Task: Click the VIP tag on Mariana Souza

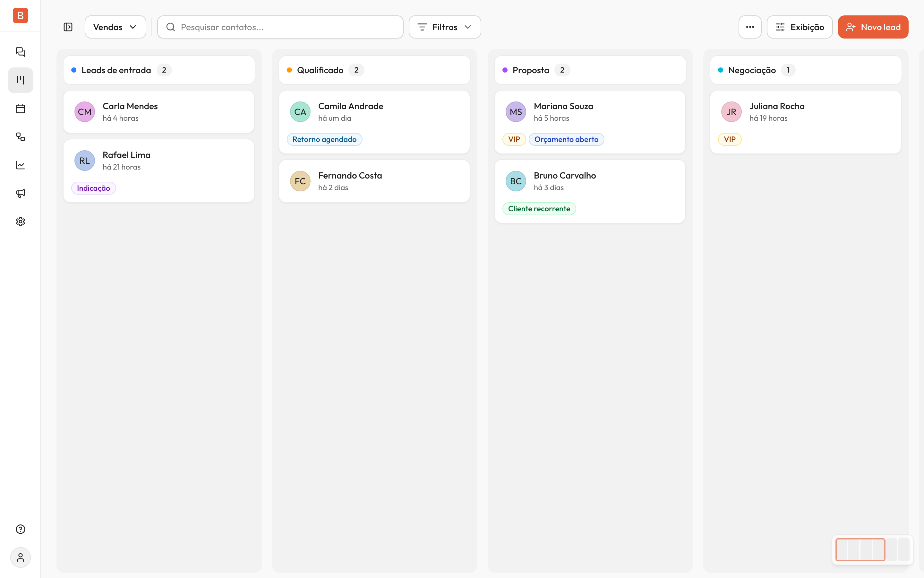Action: [514, 139]
